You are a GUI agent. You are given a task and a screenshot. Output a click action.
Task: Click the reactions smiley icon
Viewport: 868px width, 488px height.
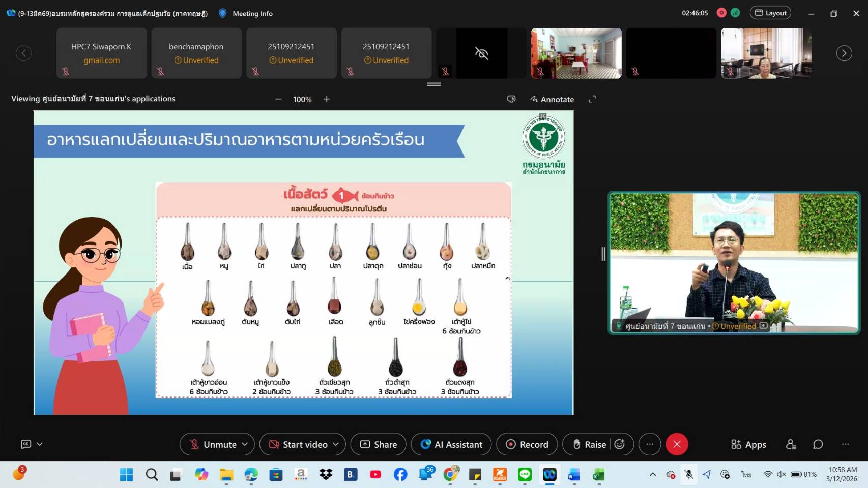point(619,444)
